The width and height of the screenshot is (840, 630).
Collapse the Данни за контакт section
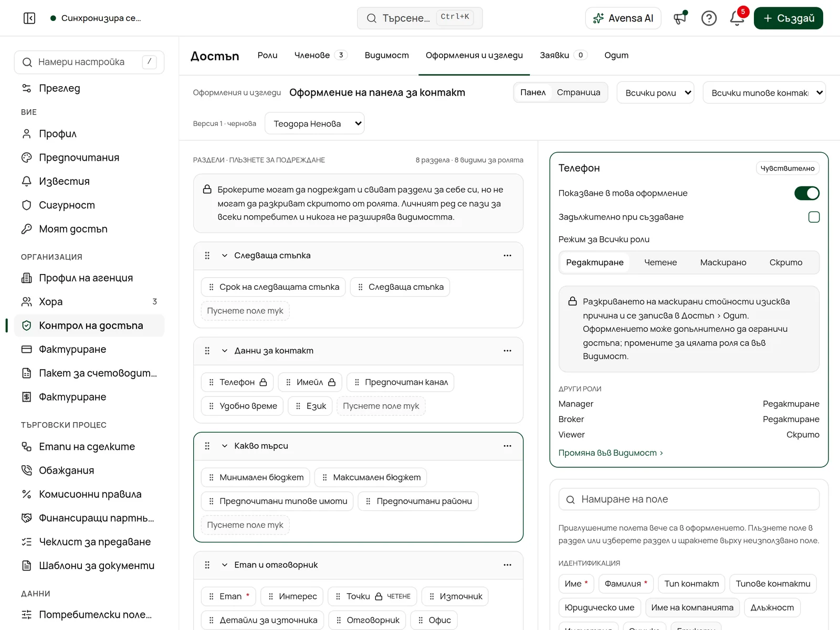click(x=225, y=351)
